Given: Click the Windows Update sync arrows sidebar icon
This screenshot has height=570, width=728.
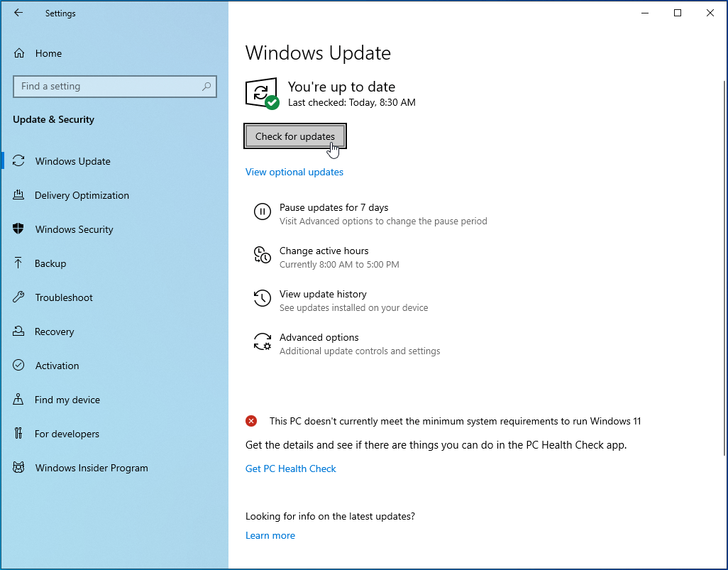Looking at the screenshot, I should (x=18, y=161).
